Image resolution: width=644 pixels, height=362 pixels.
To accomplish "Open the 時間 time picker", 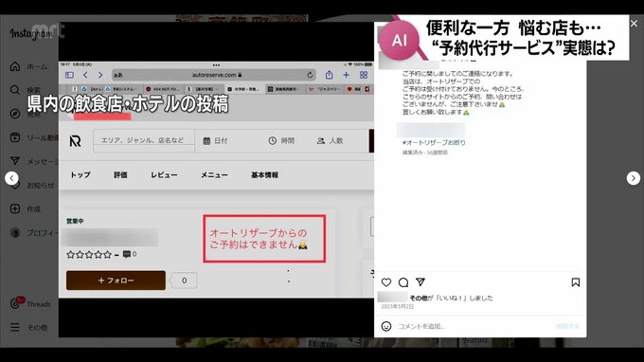I will 281,140.
